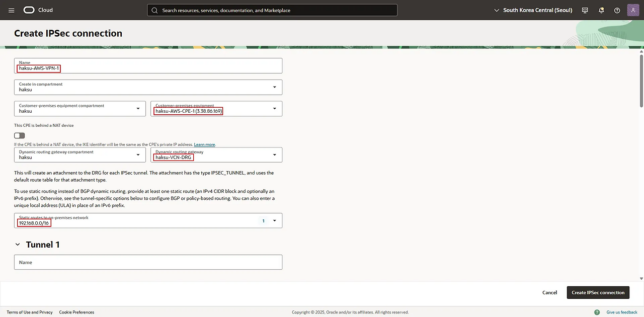The height and width of the screenshot is (317, 644).
Task: Click the Create IPSec connection button
Action: pyautogui.click(x=598, y=292)
